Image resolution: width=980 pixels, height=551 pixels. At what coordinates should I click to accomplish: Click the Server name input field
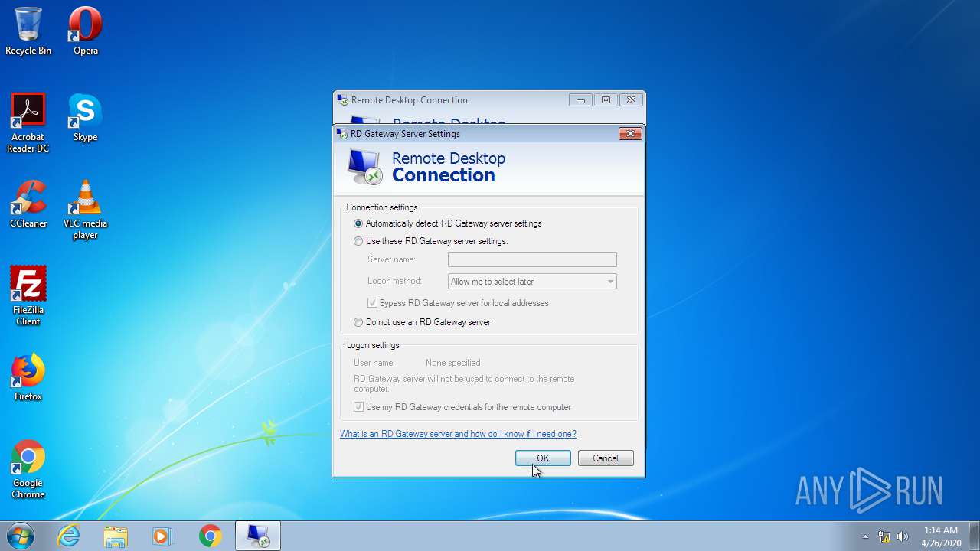click(532, 259)
